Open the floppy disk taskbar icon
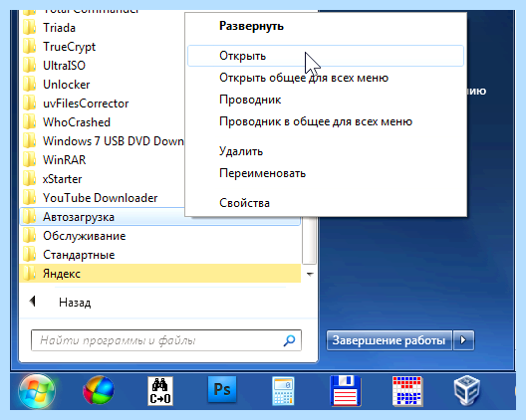526x420 pixels. pyautogui.click(x=345, y=391)
